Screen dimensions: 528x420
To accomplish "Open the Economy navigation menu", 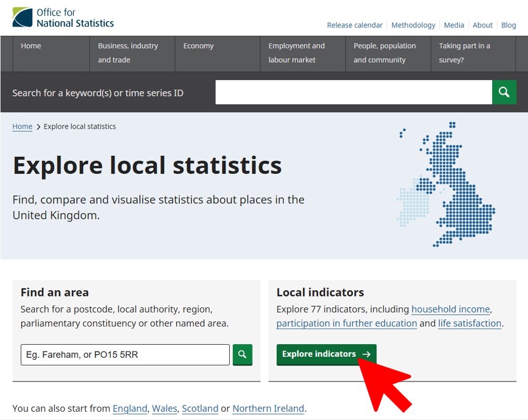I will 198,46.
